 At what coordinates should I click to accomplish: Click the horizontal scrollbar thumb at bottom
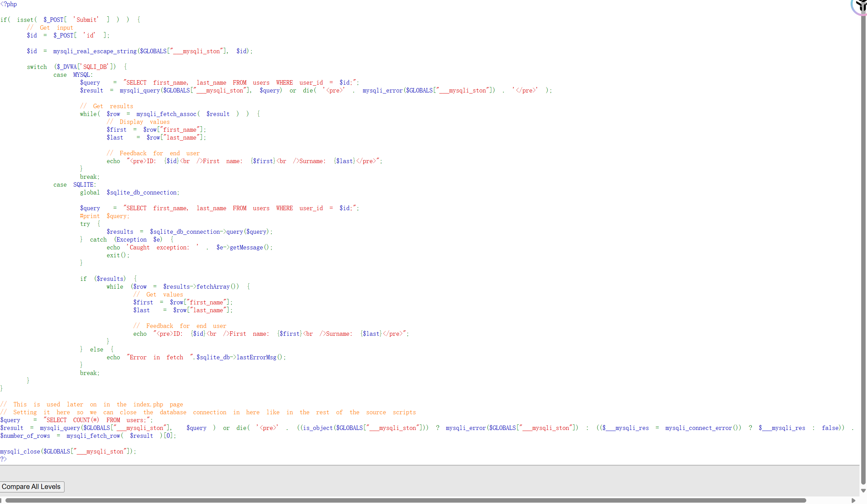coord(406,500)
